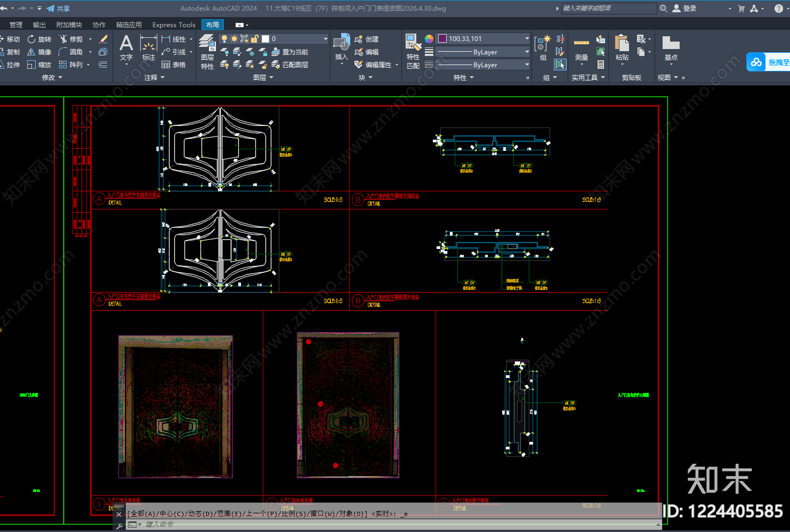Click the Match Properties (特性匹配) icon

[413, 52]
